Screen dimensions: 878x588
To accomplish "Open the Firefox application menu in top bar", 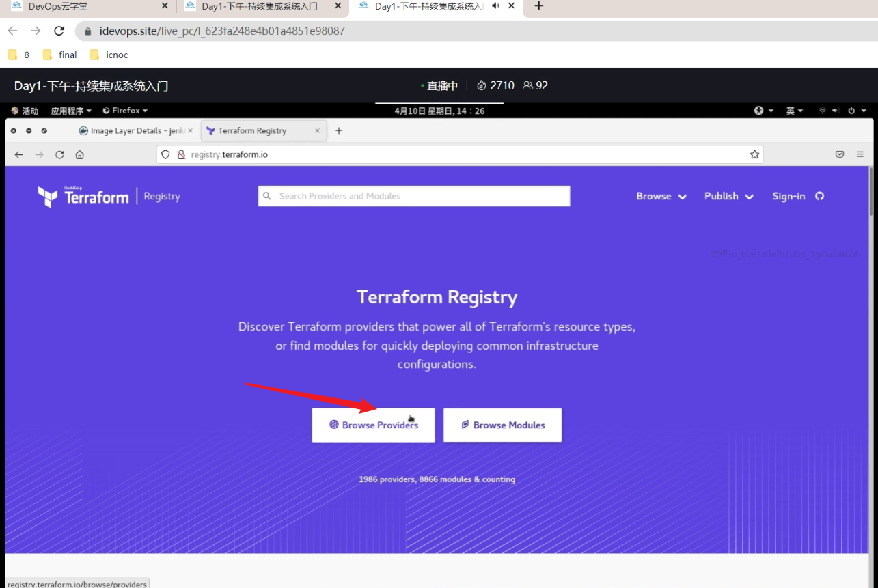I will coord(125,111).
